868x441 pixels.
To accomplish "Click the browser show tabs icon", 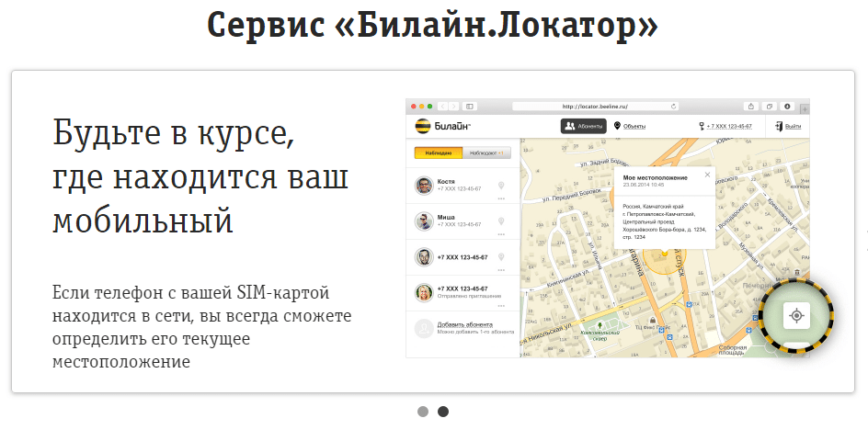I will click(x=770, y=107).
